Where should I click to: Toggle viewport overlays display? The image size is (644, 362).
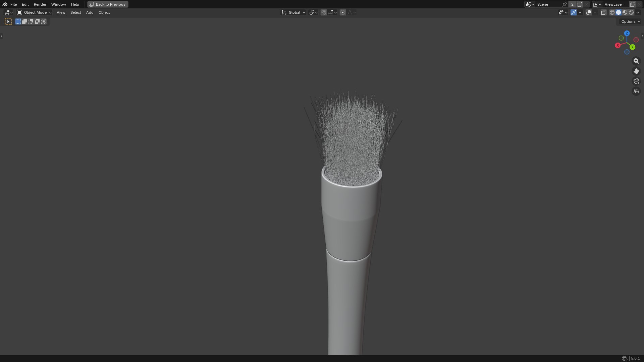589,12
